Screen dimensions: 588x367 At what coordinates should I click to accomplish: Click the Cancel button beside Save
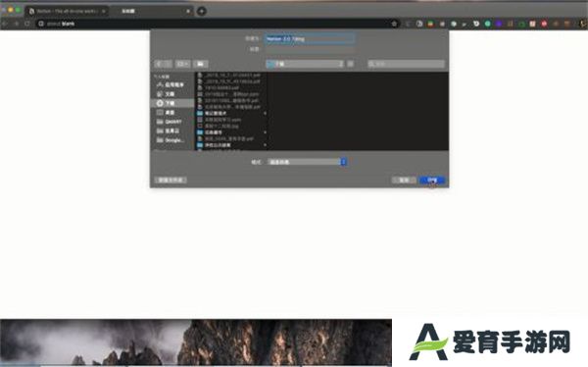(x=404, y=180)
